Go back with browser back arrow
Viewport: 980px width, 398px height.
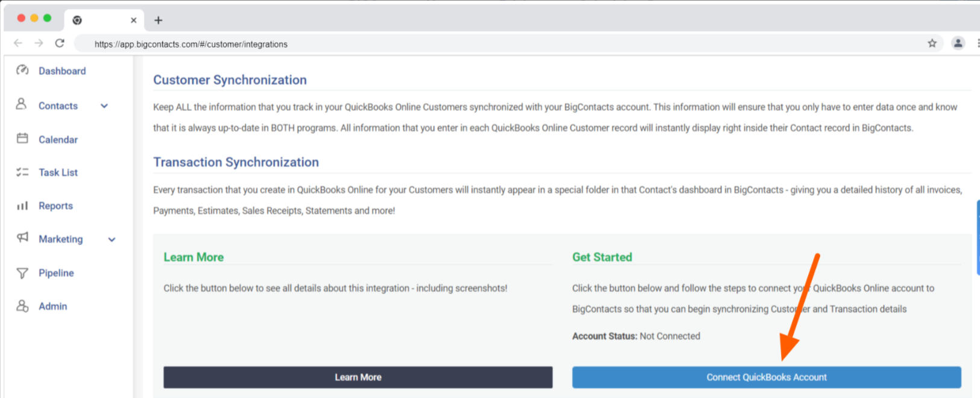click(x=18, y=43)
